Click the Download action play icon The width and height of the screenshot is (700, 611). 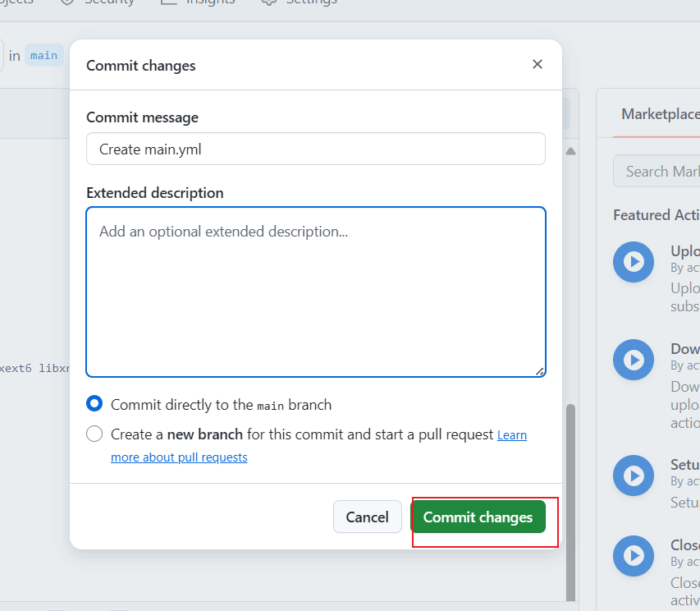pos(634,360)
